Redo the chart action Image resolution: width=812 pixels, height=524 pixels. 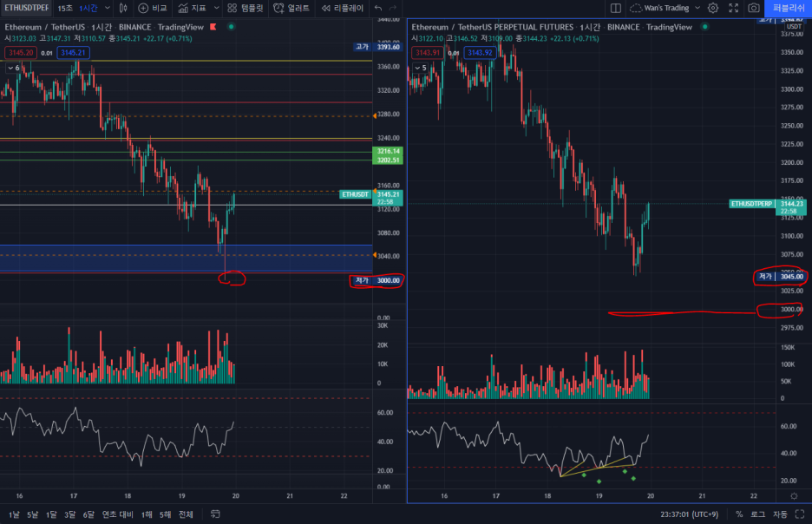tap(393, 9)
